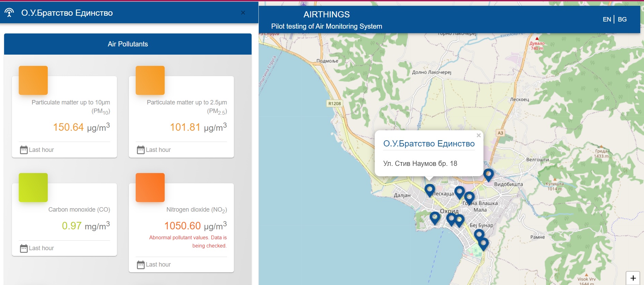
Task: Click the abnormal pollutant values warning text
Action: [188, 241]
